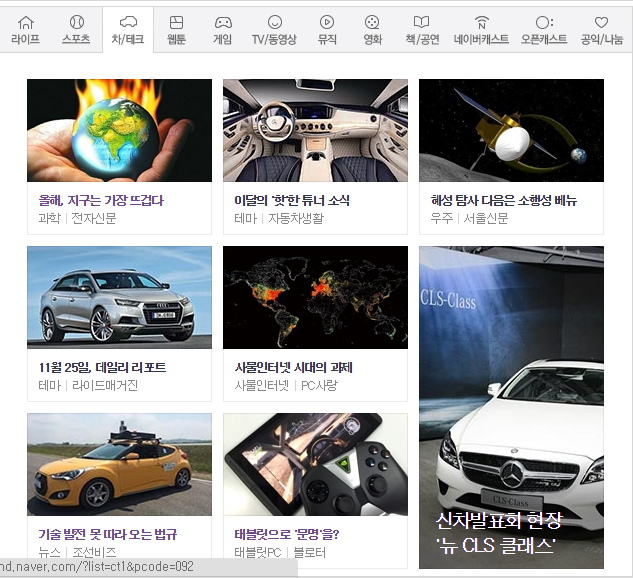Click the play circle icon above 뮤직

click(327, 22)
